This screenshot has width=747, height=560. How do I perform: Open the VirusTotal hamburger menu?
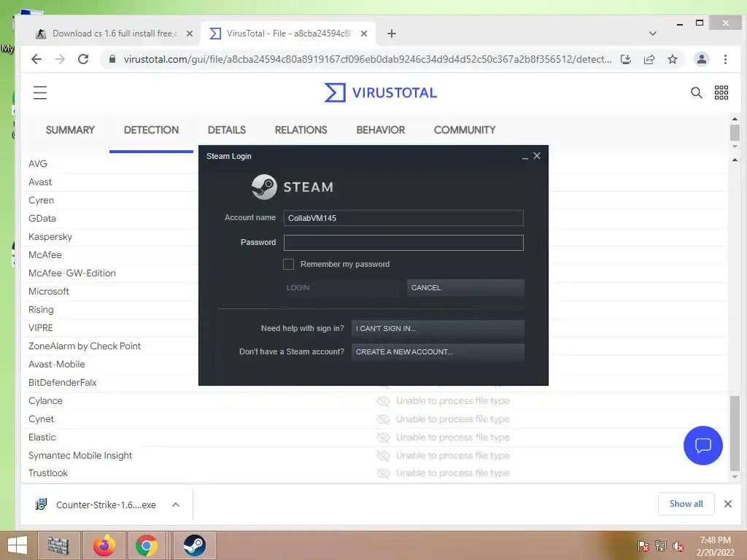40,93
